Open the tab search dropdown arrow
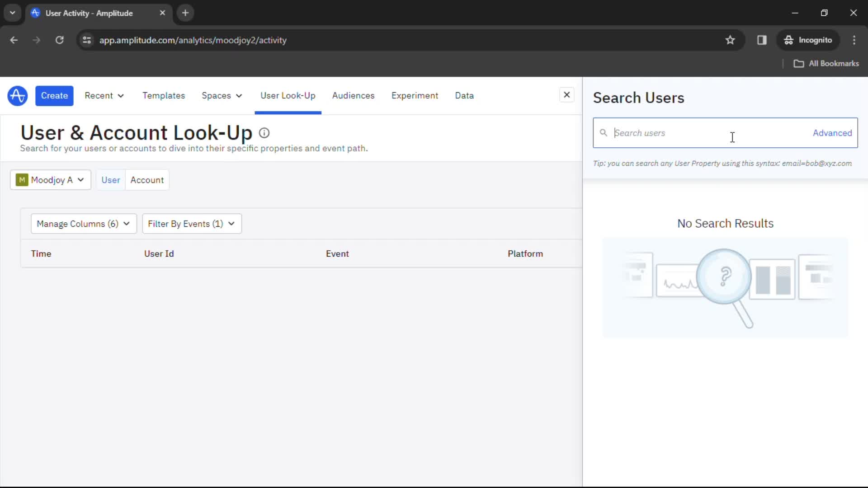 (x=13, y=13)
